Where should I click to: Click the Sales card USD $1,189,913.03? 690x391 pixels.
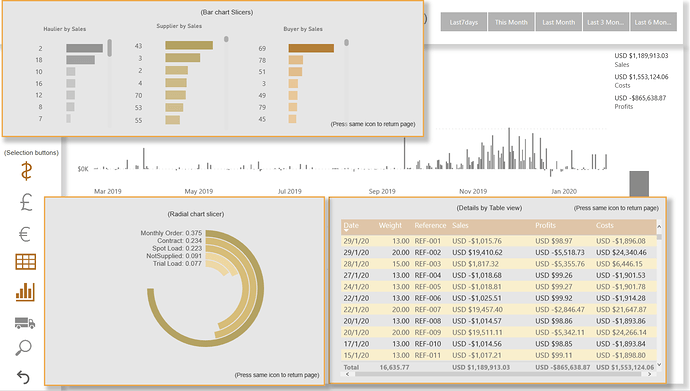pyautogui.click(x=641, y=56)
